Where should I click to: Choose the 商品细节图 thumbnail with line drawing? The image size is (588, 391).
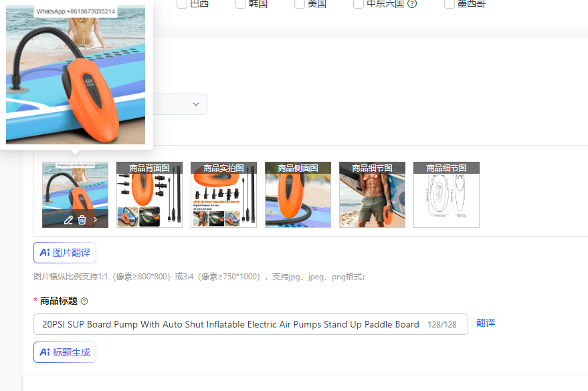tap(447, 194)
